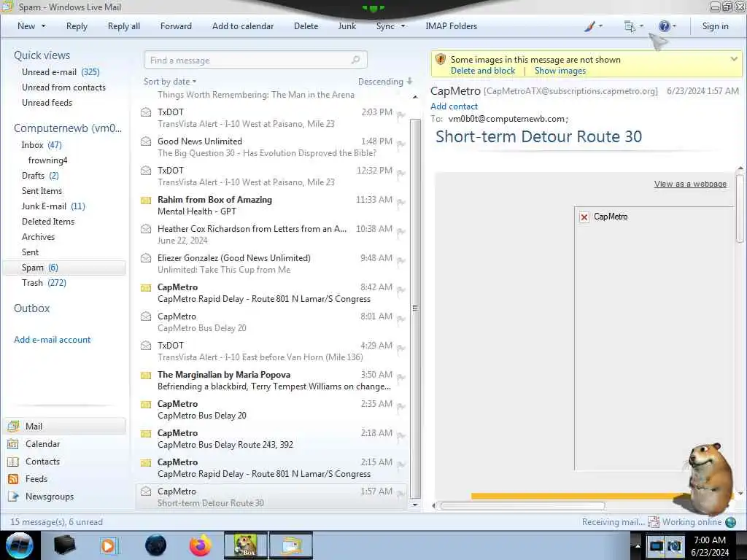Open Firefox from the taskbar
Image resolution: width=747 pixels, height=560 pixels.
(x=201, y=545)
